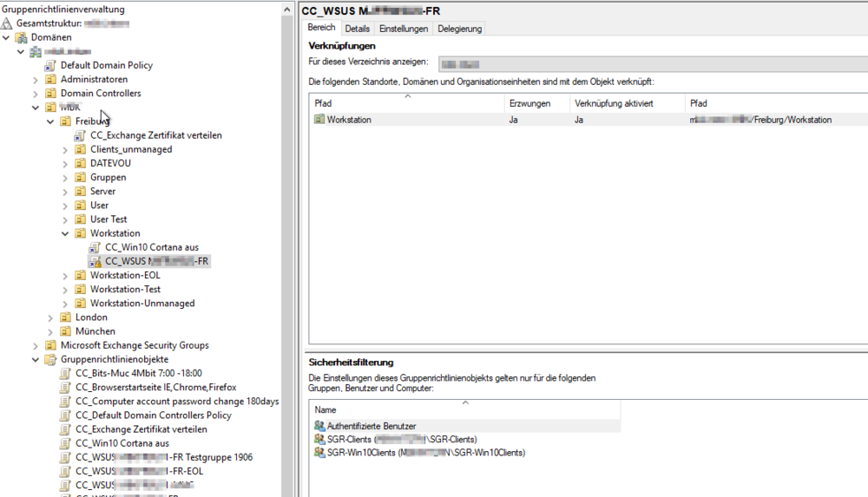Open the Einstellungen tab
868x497 pixels.
(404, 29)
